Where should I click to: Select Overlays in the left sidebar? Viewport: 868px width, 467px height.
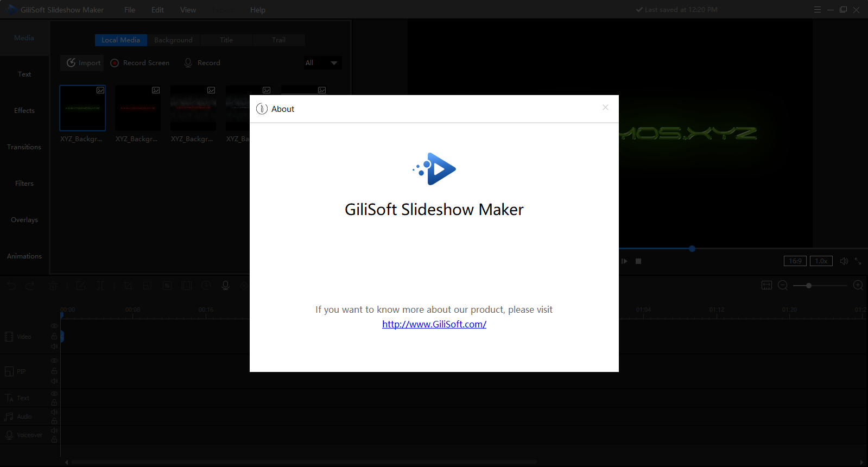click(x=24, y=220)
